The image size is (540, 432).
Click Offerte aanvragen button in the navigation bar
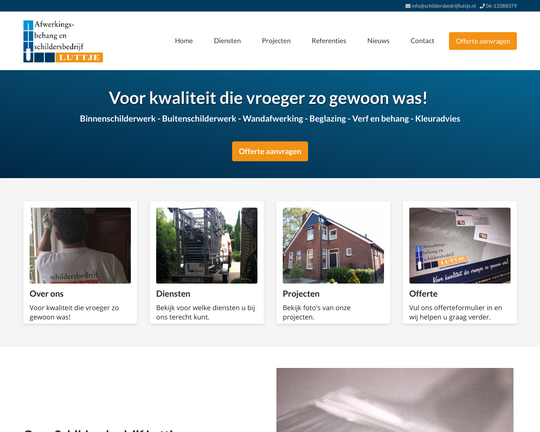(483, 41)
